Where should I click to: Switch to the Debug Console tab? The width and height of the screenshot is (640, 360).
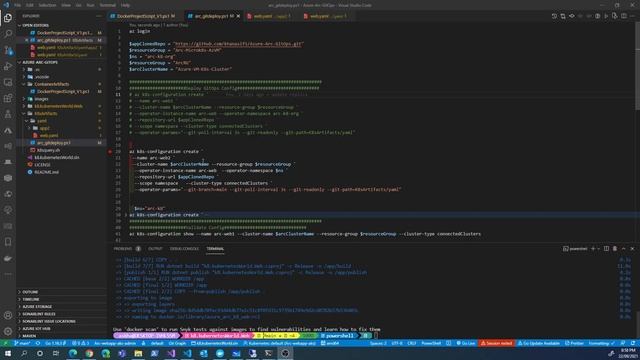(184, 249)
